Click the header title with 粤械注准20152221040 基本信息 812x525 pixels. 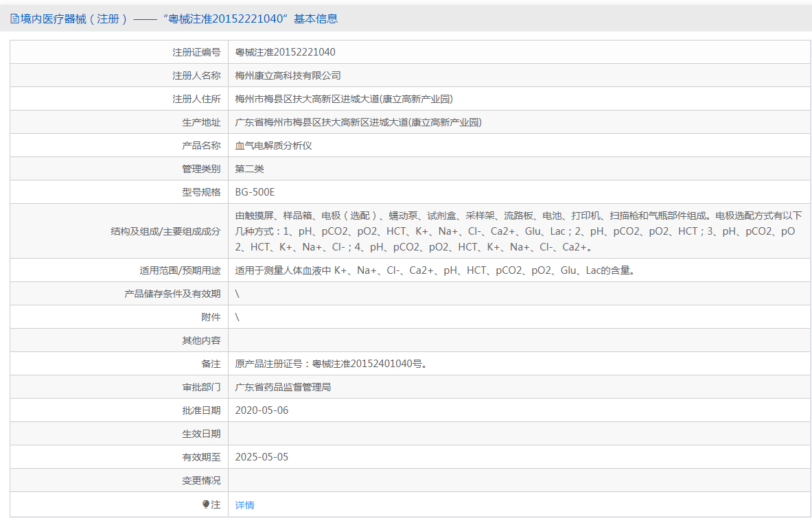click(x=179, y=19)
